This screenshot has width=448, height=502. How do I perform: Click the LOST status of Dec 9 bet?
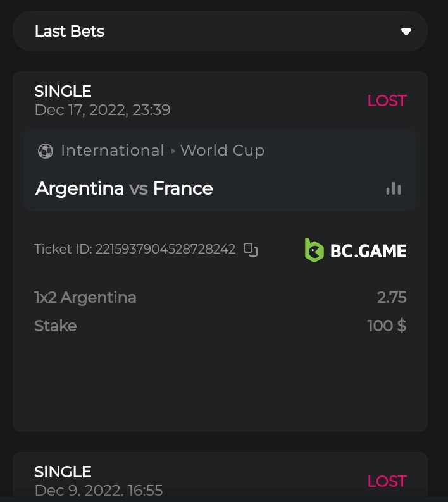click(x=387, y=481)
